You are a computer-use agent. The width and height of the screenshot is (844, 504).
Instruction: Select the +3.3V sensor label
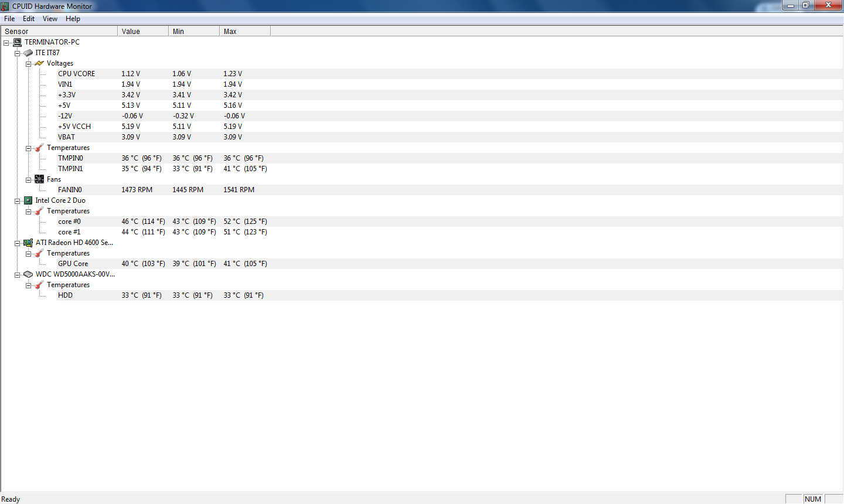[67, 95]
